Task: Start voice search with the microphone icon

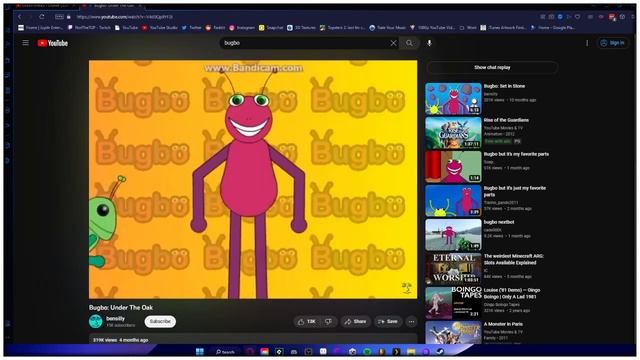Action: point(429,43)
